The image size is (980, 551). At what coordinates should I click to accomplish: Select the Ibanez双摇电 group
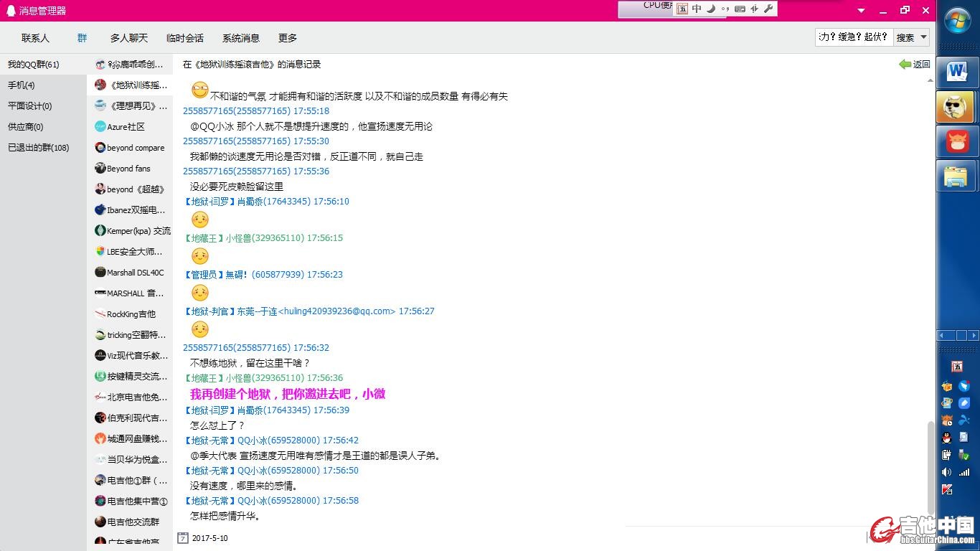(x=130, y=209)
